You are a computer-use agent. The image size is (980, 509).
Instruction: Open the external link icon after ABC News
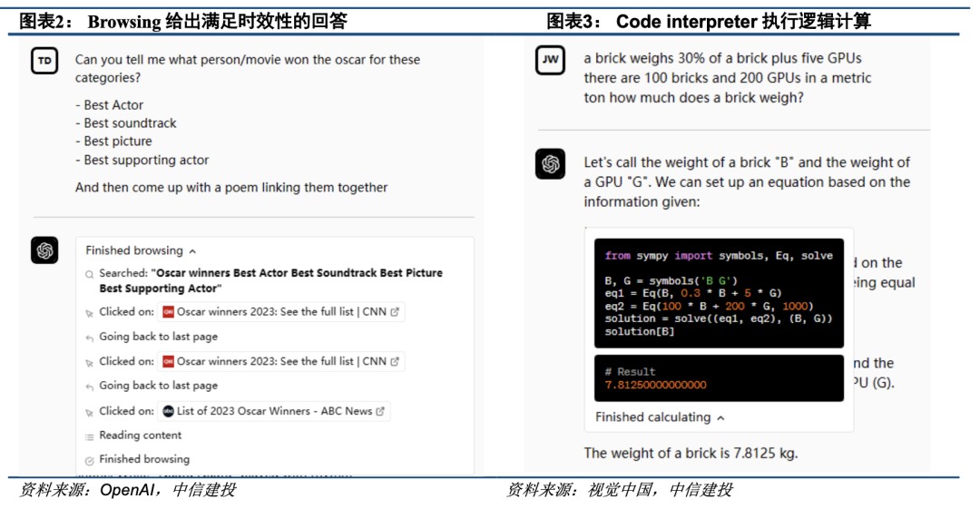click(380, 411)
